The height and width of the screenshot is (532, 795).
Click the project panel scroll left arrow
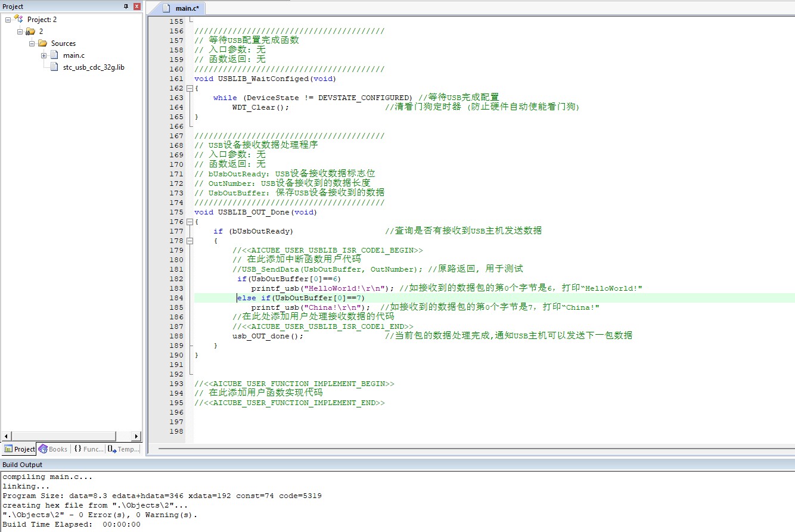[5, 436]
